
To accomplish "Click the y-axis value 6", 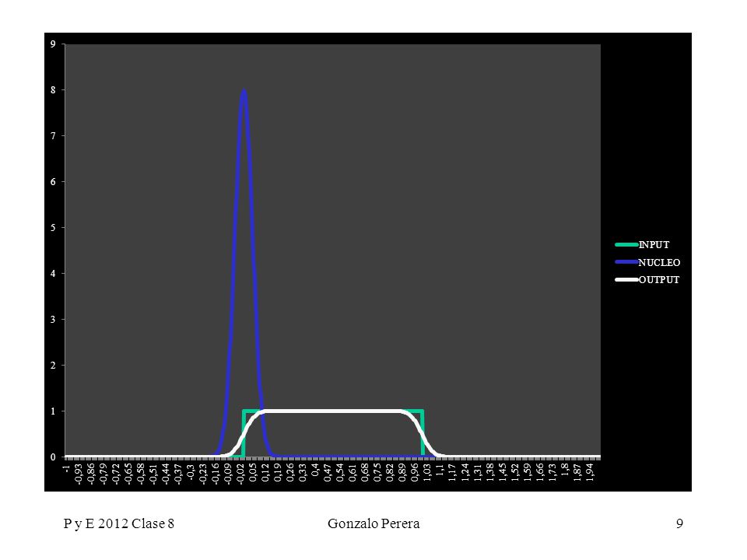I will point(53,182).
